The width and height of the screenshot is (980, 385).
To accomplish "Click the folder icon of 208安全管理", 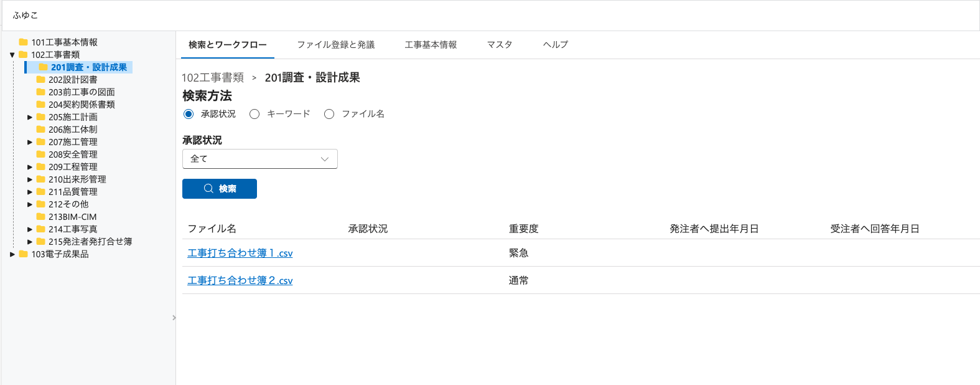I will click(40, 154).
